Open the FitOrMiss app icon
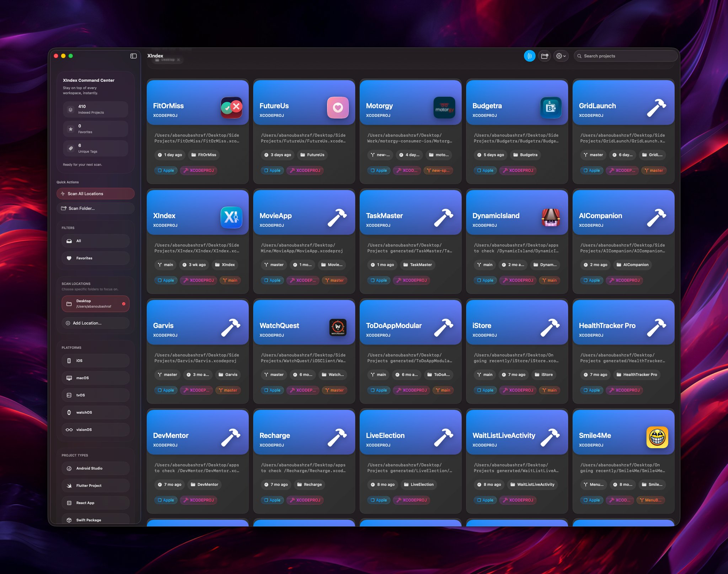Image resolution: width=728 pixels, height=574 pixels. (x=231, y=107)
